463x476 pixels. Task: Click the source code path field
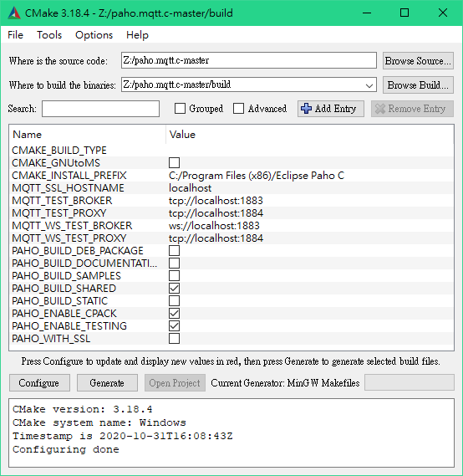pos(249,60)
